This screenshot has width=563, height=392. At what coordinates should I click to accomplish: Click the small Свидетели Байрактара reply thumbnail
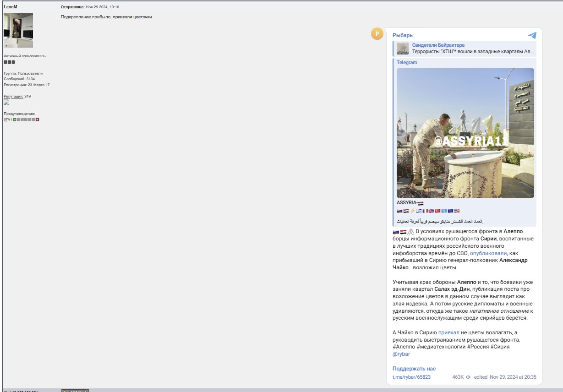point(403,49)
